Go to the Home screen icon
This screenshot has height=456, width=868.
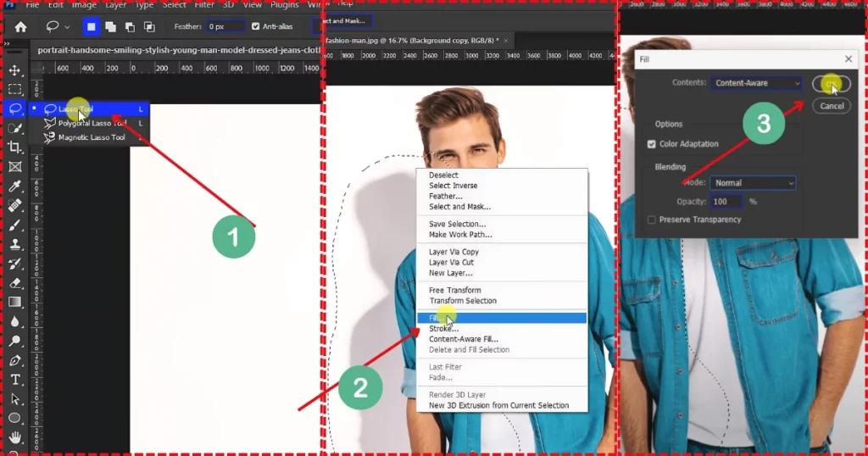20,26
